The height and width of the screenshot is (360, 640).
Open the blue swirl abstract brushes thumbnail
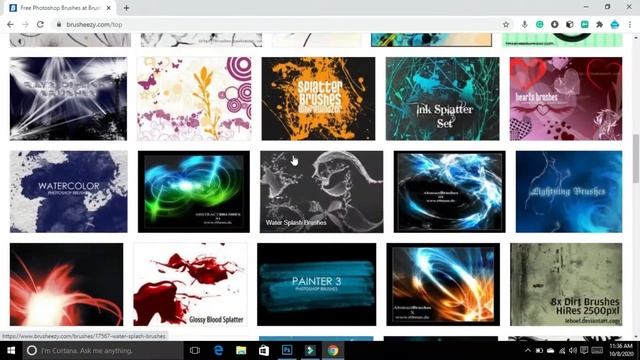pyautogui.click(x=449, y=192)
